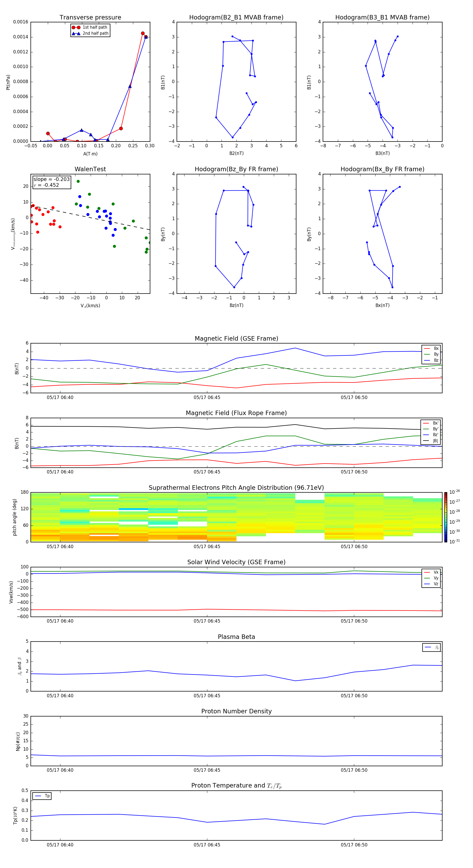Screen dimensions: 473x868
Task: Click the '10^-26' colorbar label
Action: click(455, 492)
